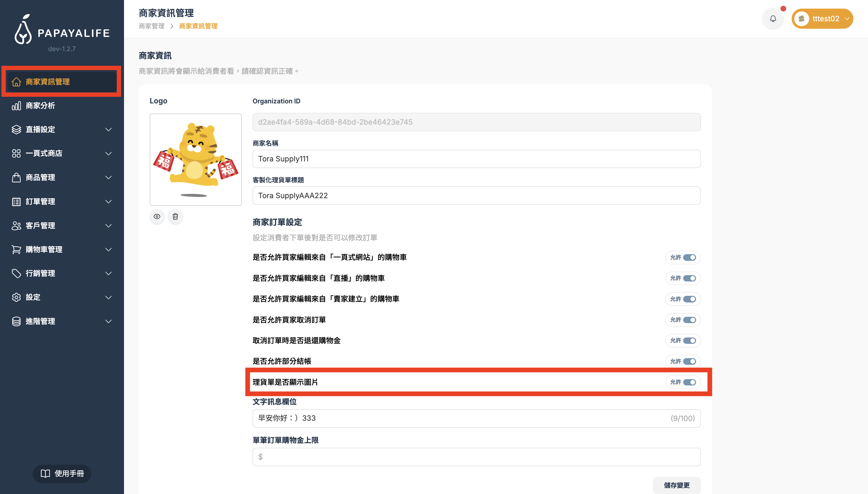Click the 商家分析 bar chart icon
This screenshot has height=494, width=868.
click(16, 106)
